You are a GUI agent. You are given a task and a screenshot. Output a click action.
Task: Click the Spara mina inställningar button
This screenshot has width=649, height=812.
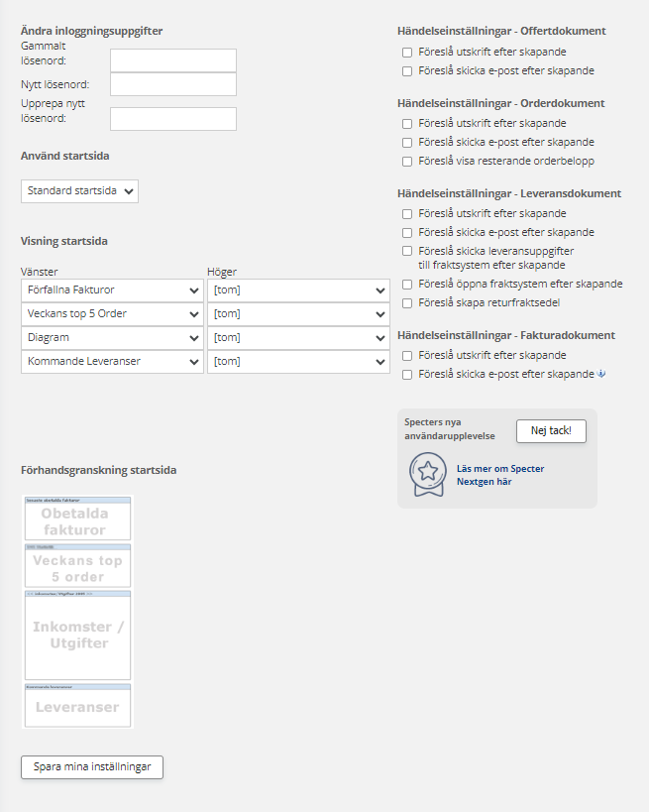point(91,767)
